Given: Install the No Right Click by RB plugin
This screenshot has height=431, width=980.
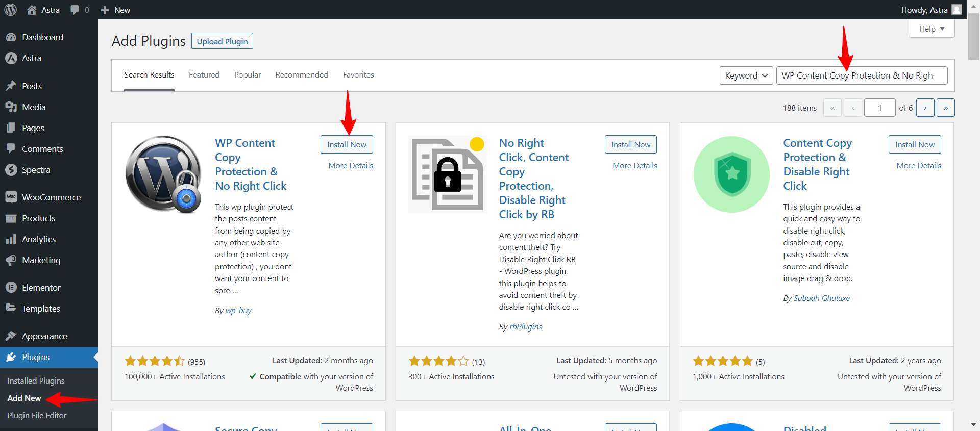Looking at the screenshot, I should click(631, 144).
